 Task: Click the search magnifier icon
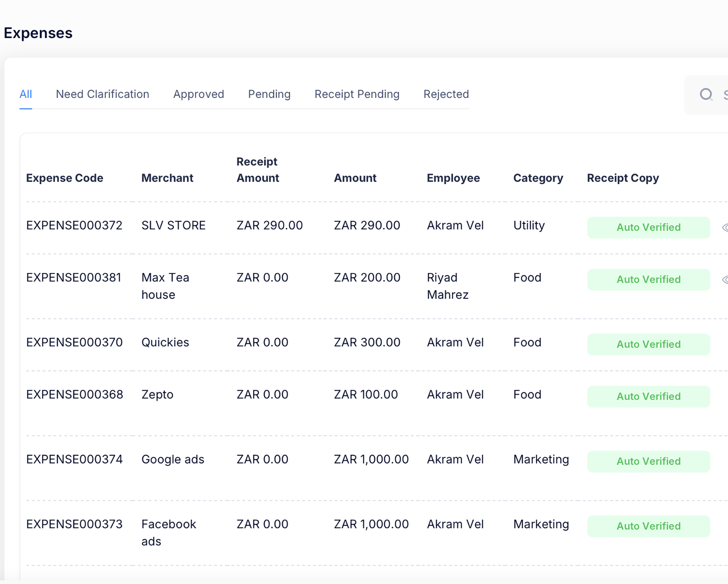pos(706,94)
